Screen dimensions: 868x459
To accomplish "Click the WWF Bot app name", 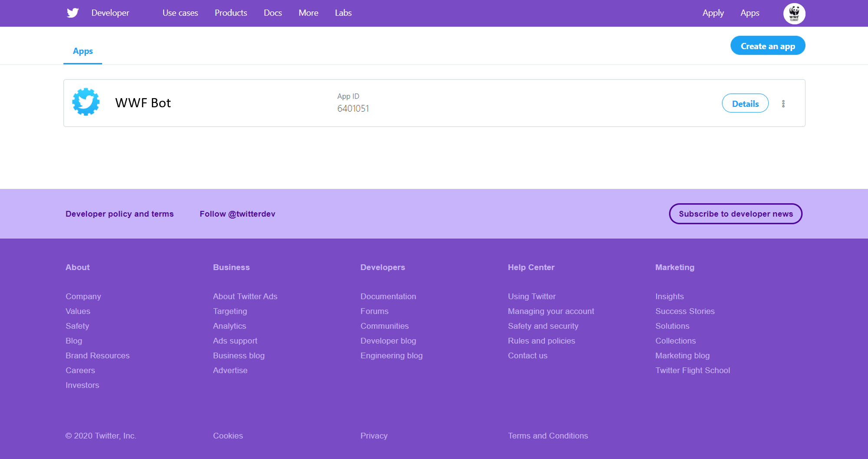I will [143, 103].
